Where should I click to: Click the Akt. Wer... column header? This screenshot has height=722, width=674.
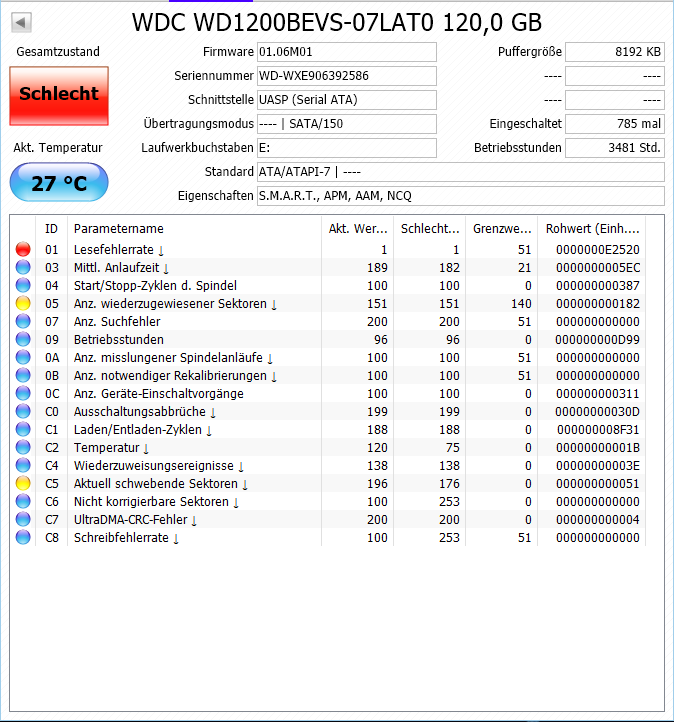[358, 228]
